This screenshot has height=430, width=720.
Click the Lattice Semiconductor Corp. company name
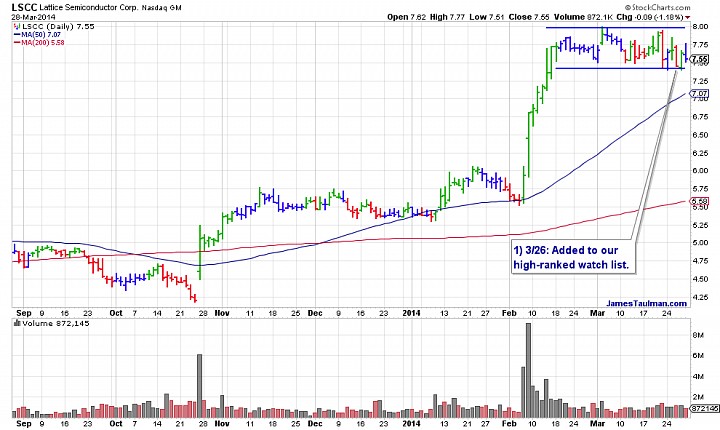88,7
